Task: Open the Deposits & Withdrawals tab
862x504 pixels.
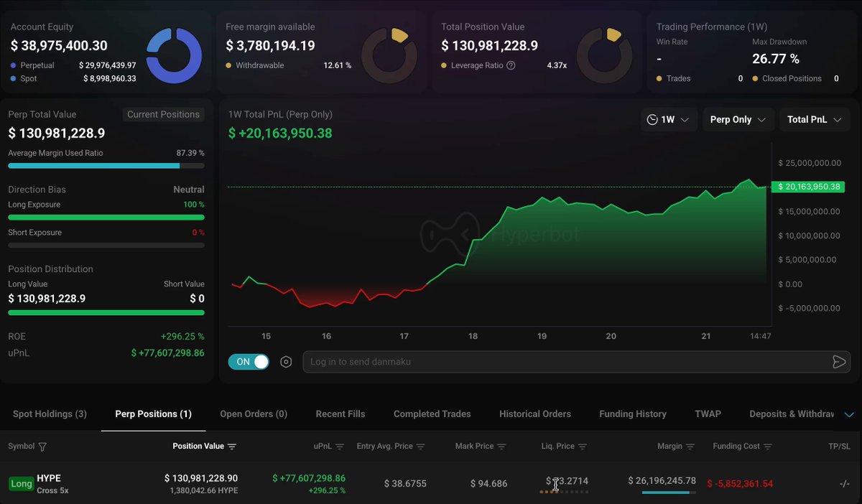Action: pos(792,414)
